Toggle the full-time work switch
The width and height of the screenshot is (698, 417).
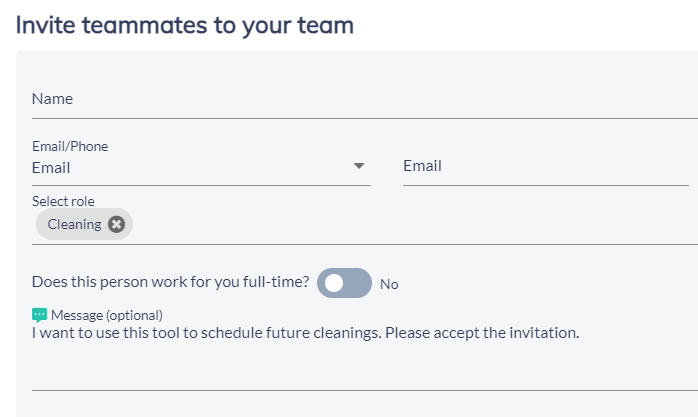coord(344,283)
